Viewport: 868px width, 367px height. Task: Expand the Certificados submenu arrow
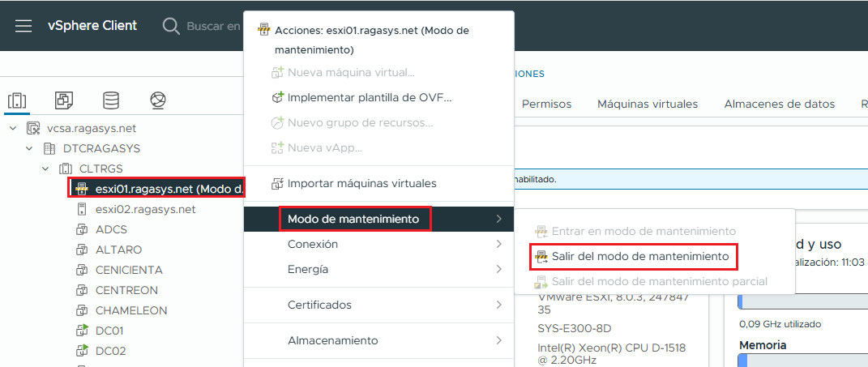pos(498,305)
